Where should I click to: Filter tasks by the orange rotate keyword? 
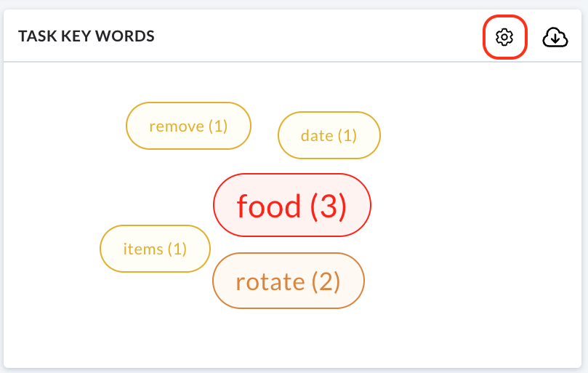(289, 281)
